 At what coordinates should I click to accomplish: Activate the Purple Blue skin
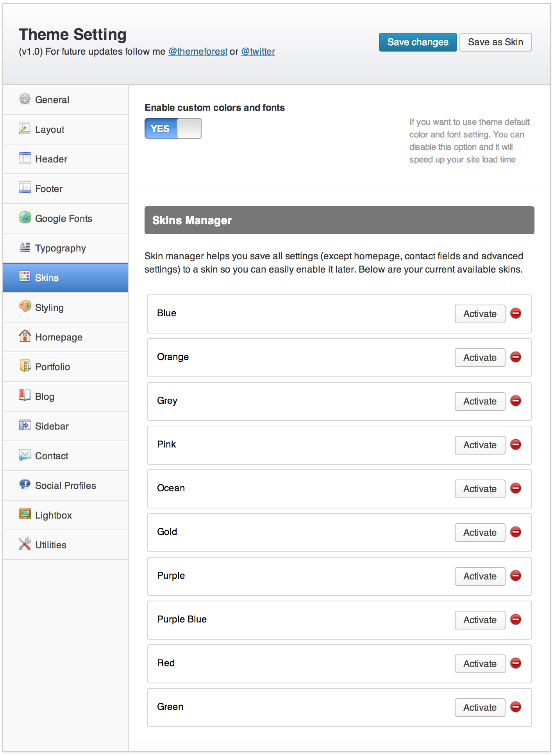[480, 620]
